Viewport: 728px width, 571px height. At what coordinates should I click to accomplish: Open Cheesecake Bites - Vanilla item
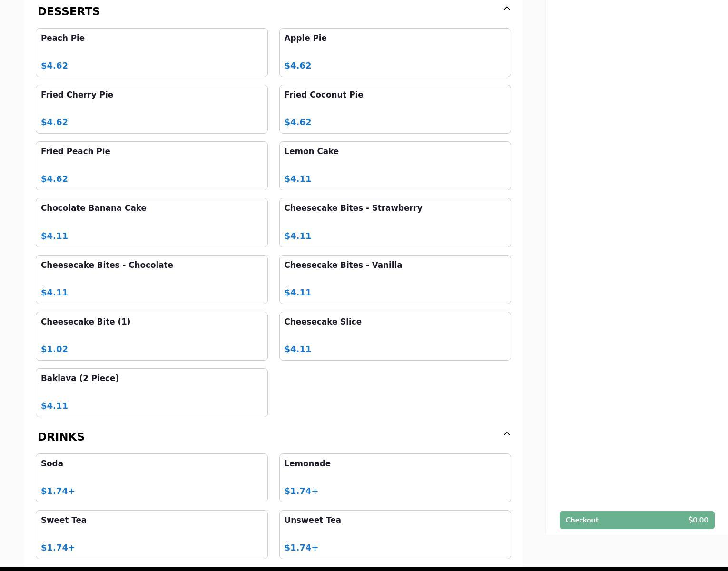395,279
